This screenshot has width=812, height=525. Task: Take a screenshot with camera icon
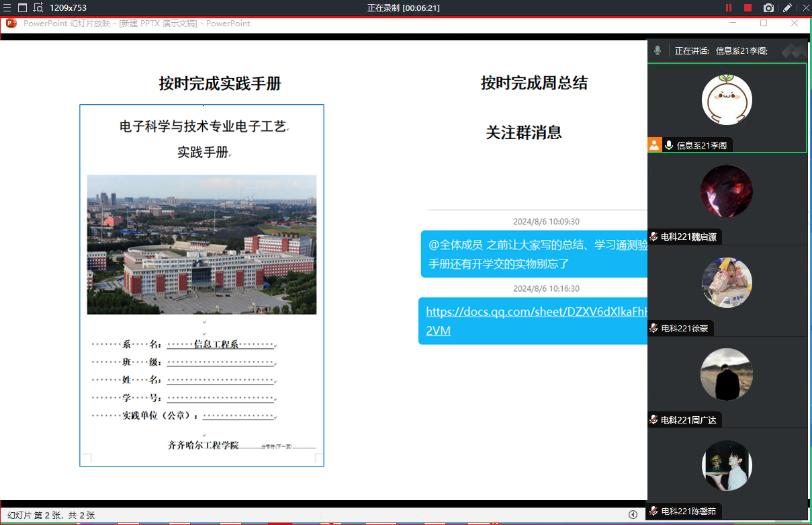(x=768, y=8)
